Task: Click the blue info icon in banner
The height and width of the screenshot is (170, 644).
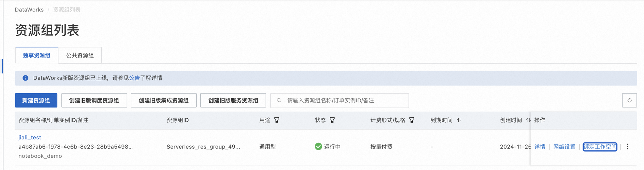Action: pos(26,78)
